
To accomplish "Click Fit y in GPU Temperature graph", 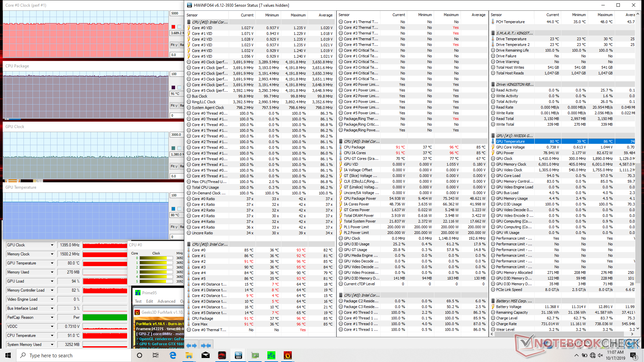I will (174, 227).
